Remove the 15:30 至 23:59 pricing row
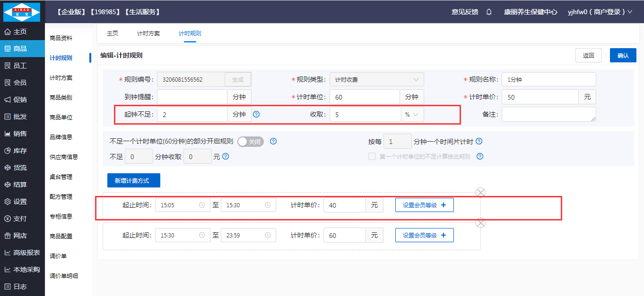644x296 pixels. (x=480, y=223)
